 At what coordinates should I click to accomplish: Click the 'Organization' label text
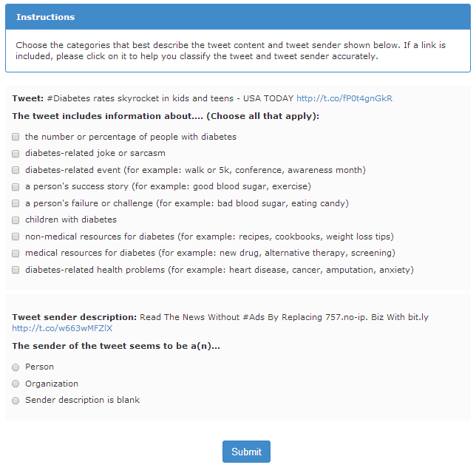pos(52,384)
